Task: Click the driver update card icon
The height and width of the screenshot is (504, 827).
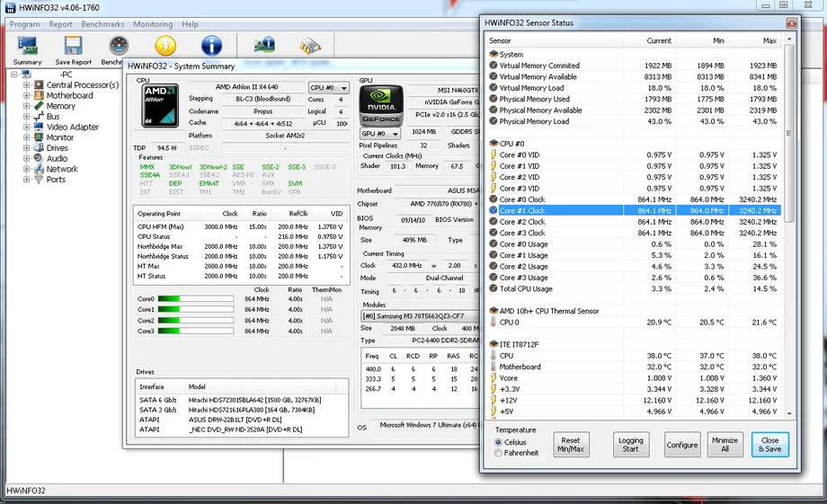Action: 264,45
